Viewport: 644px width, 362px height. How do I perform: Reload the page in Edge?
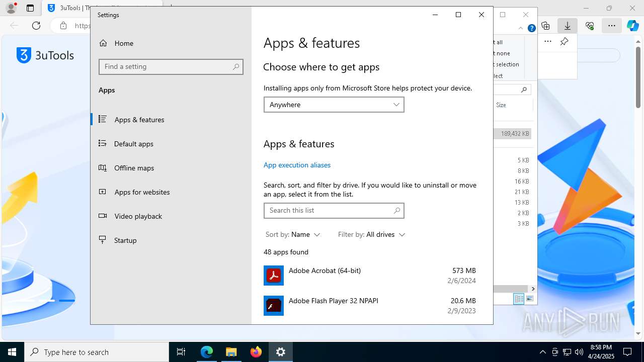(x=36, y=26)
